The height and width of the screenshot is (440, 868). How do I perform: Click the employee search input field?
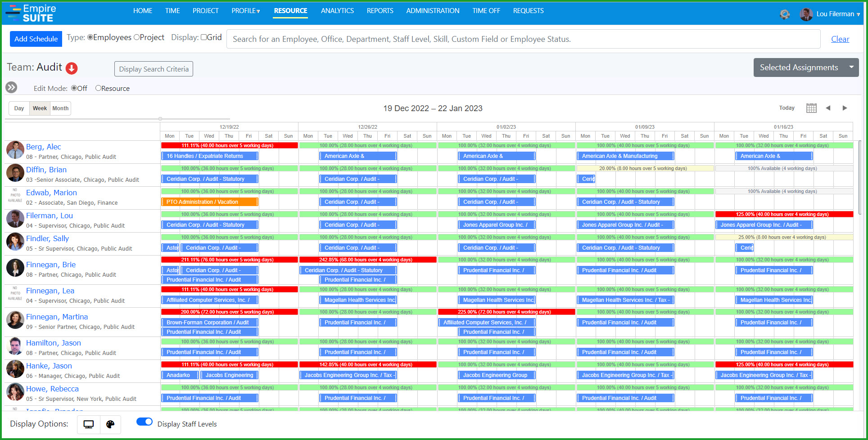(x=523, y=39)
